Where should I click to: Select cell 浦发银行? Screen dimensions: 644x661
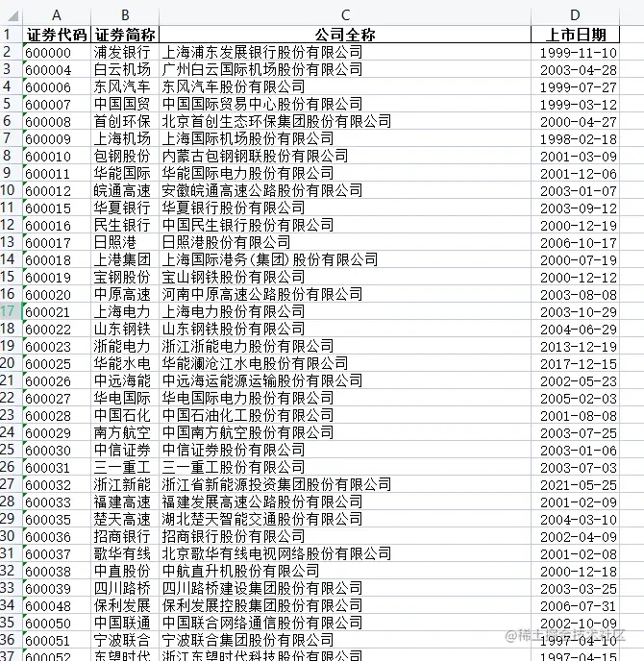(125, 52)
